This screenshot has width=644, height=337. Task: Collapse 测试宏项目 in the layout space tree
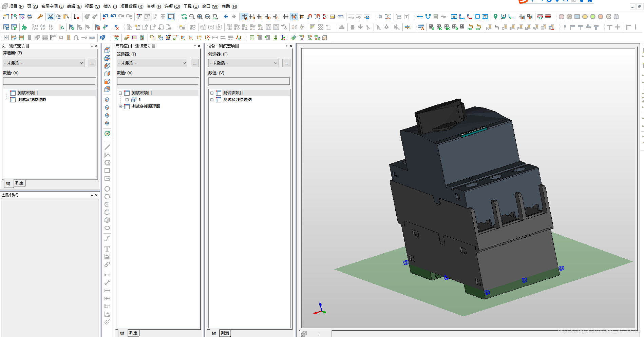click(120, 93)
